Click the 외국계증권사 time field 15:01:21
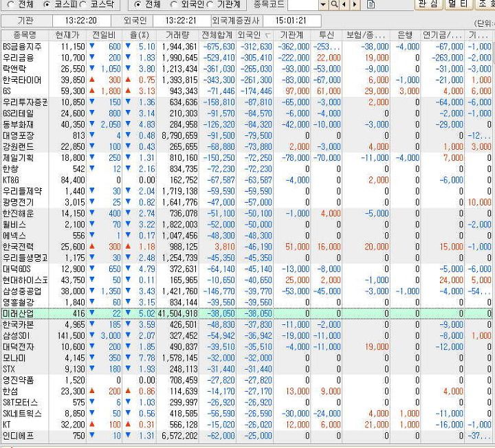495x448 pixels. point(291,21)
